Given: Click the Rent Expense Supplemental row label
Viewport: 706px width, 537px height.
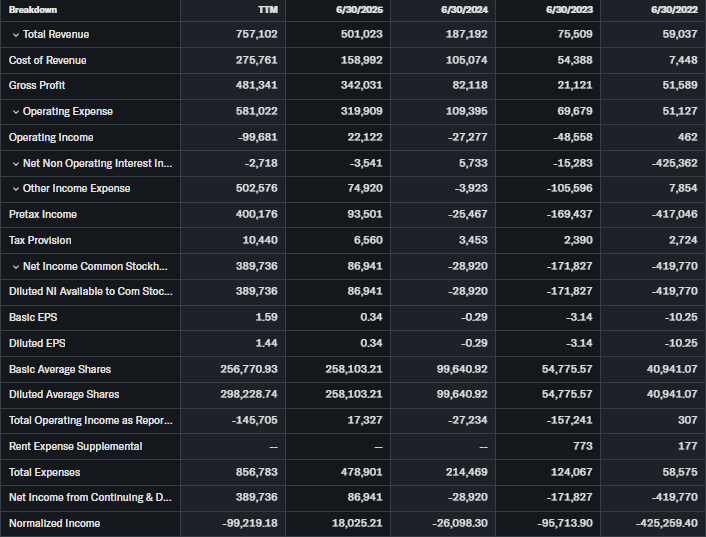Looking at the screenshot, I should (x=75, y=446).
